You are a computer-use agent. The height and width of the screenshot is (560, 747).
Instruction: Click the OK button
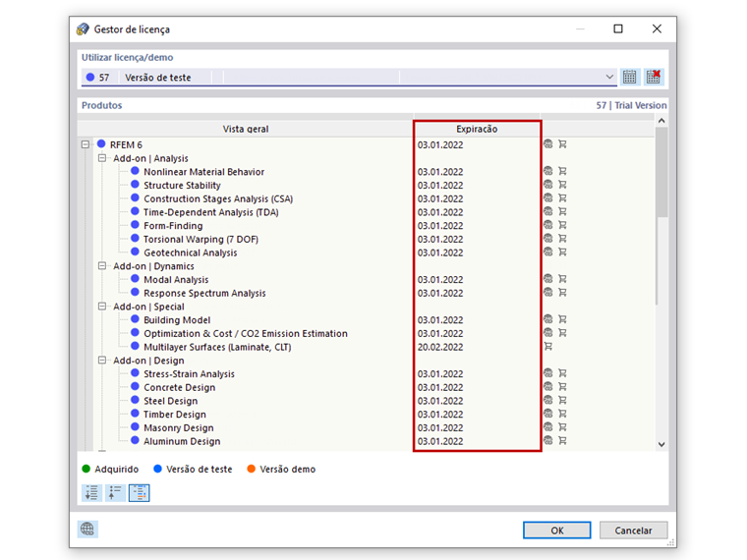(557, 530)
